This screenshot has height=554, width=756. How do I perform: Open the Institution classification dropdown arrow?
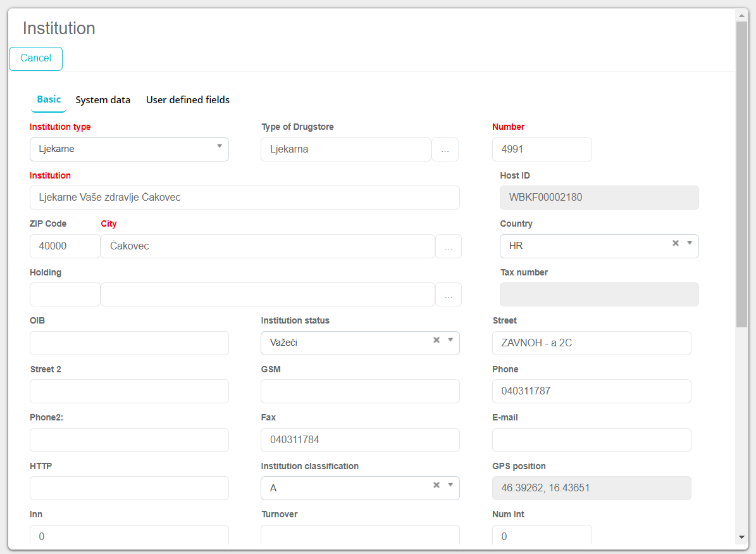450,485
